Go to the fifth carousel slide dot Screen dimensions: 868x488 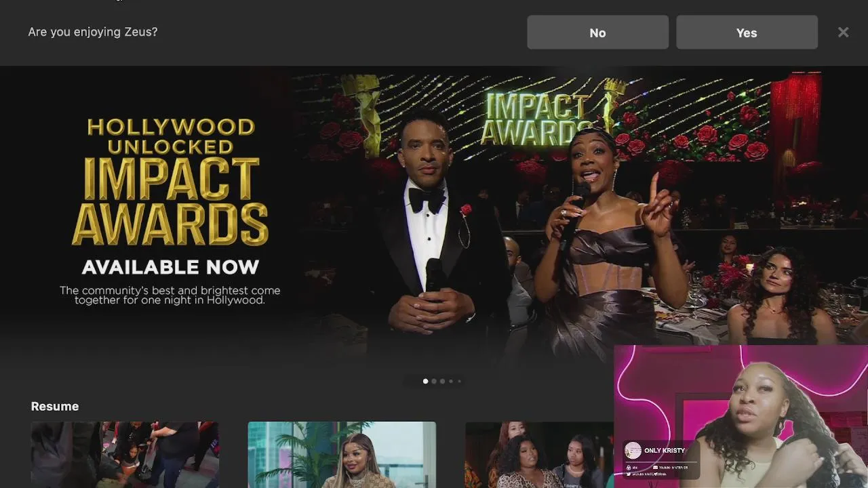(x=459, y=381)
